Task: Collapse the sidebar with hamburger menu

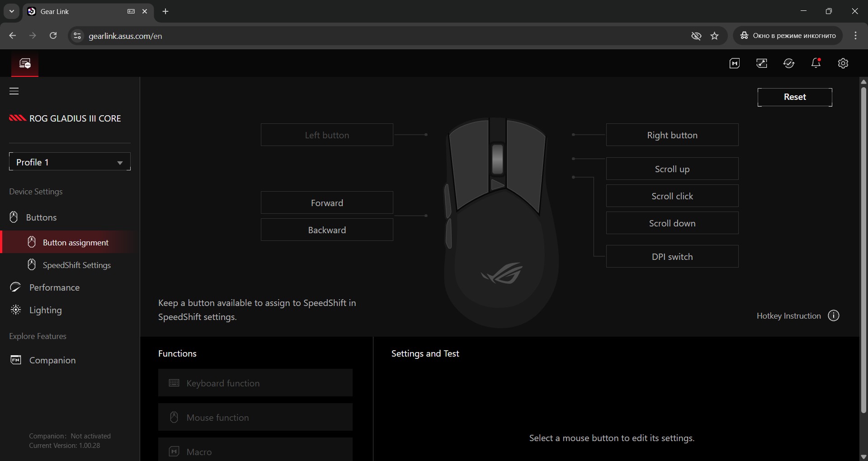Action: (14, 91)
